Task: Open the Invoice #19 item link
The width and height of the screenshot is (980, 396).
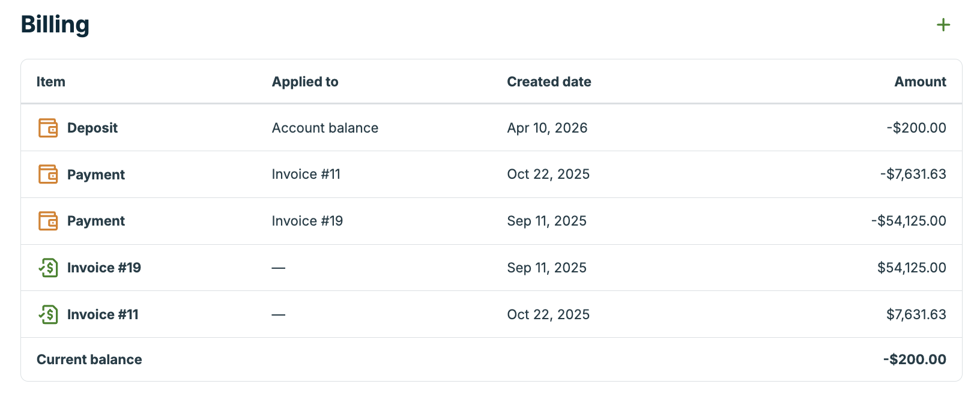Action: (x=104, y=268)
